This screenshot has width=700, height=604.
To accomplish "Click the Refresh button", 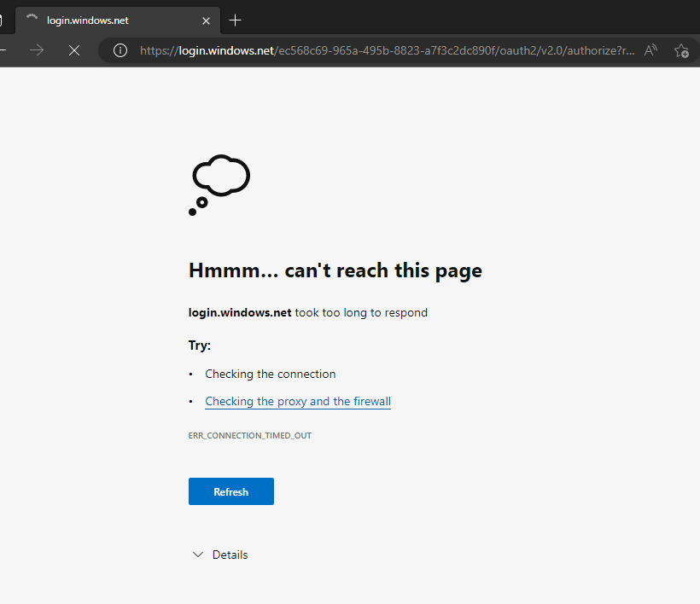I will [x=230, y=491].
